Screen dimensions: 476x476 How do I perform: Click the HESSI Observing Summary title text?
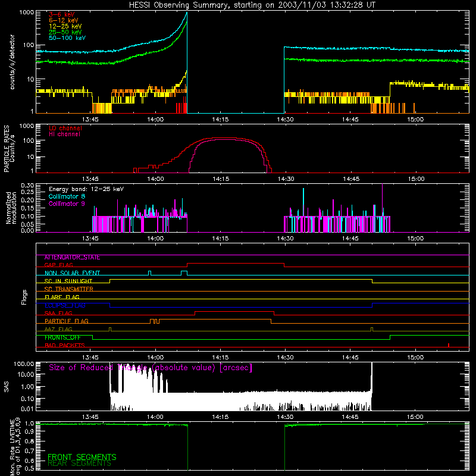pyautogui.click(x=252, y=5)
